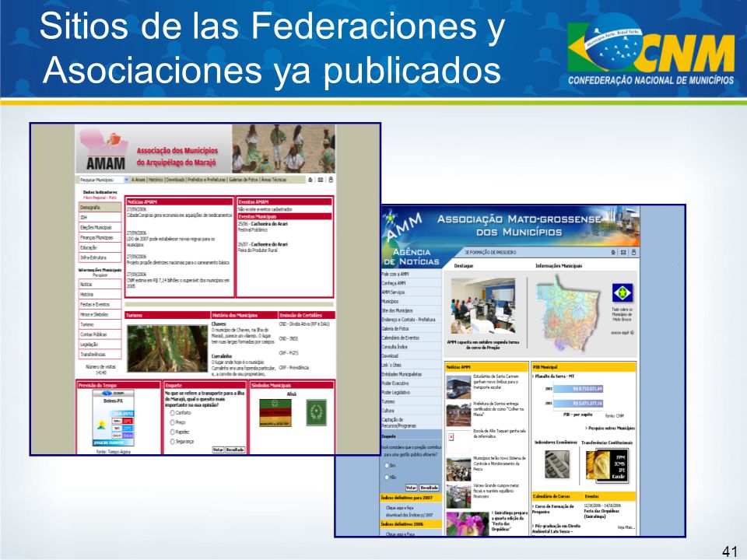
Task: Open the Prefeitos e Prefeituras menu item
Action: 207,180
